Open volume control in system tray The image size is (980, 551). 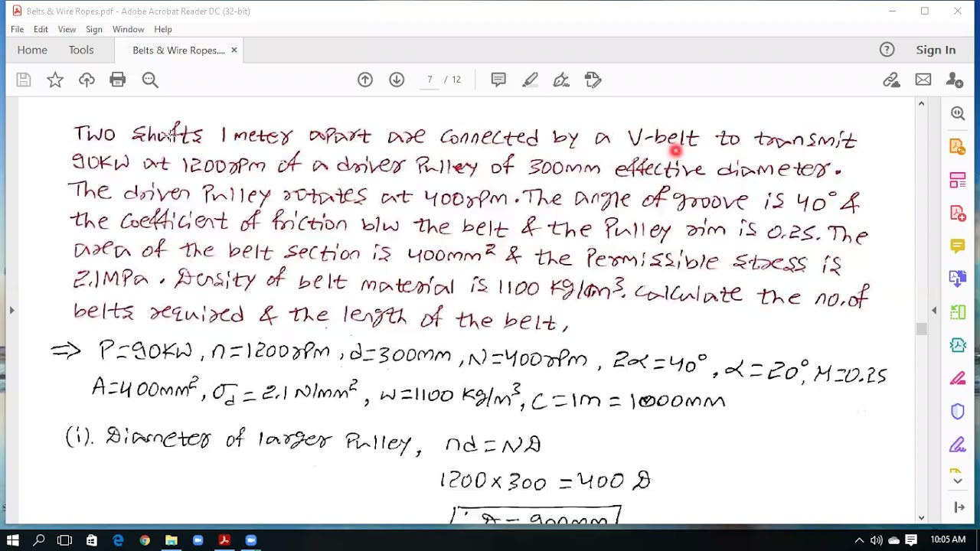(x=877, y=540)
